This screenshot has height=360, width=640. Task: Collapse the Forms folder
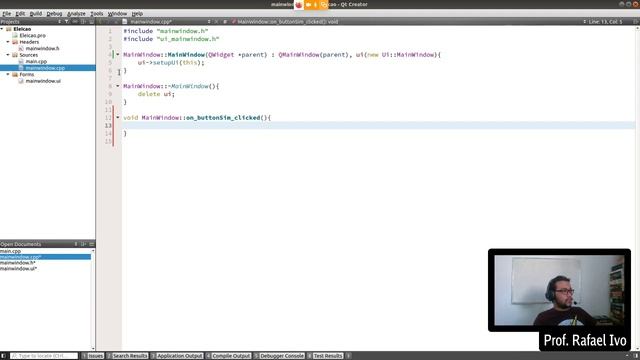(x=8, y=74)
